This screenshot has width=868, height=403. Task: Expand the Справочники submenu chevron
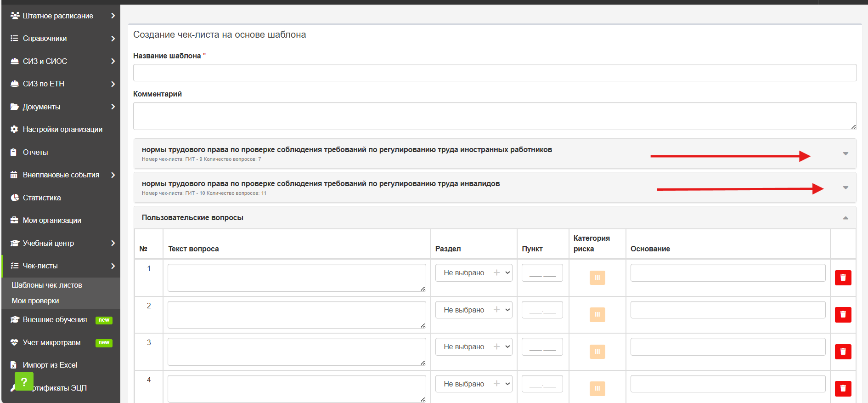113,38
